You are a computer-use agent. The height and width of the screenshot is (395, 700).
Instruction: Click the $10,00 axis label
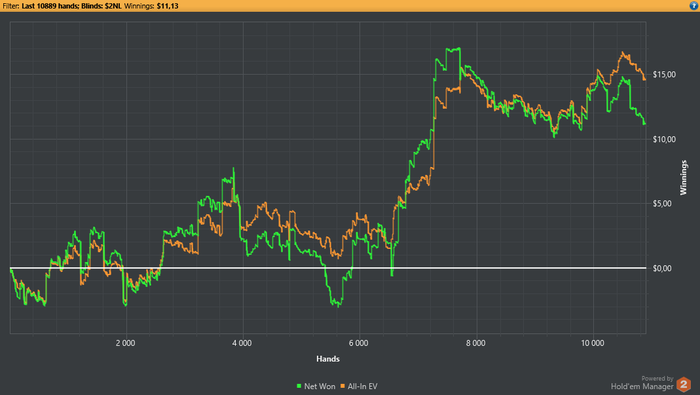(664, 139)
